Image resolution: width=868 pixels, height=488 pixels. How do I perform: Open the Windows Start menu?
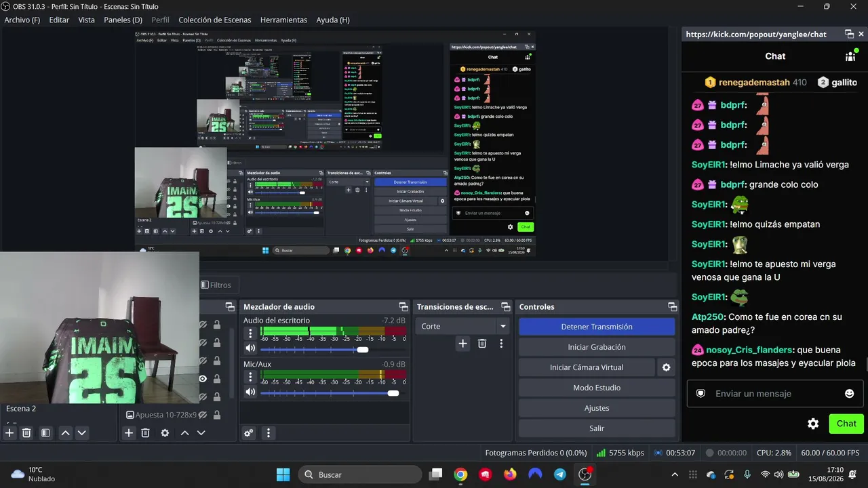coord(283,474)
